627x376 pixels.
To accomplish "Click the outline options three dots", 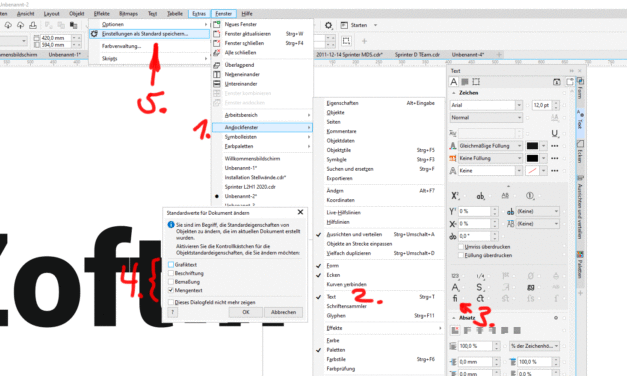I will click(555, 171).
